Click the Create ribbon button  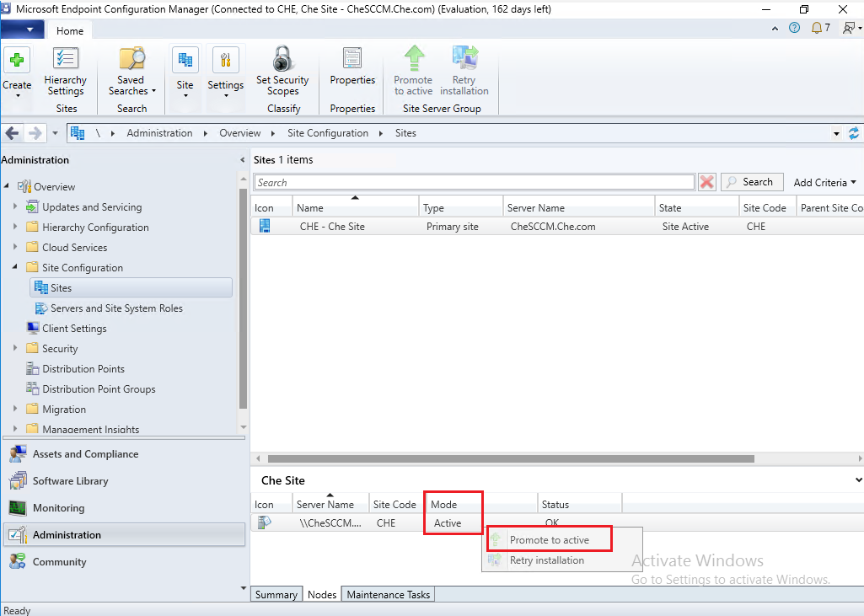pos(17,72)
